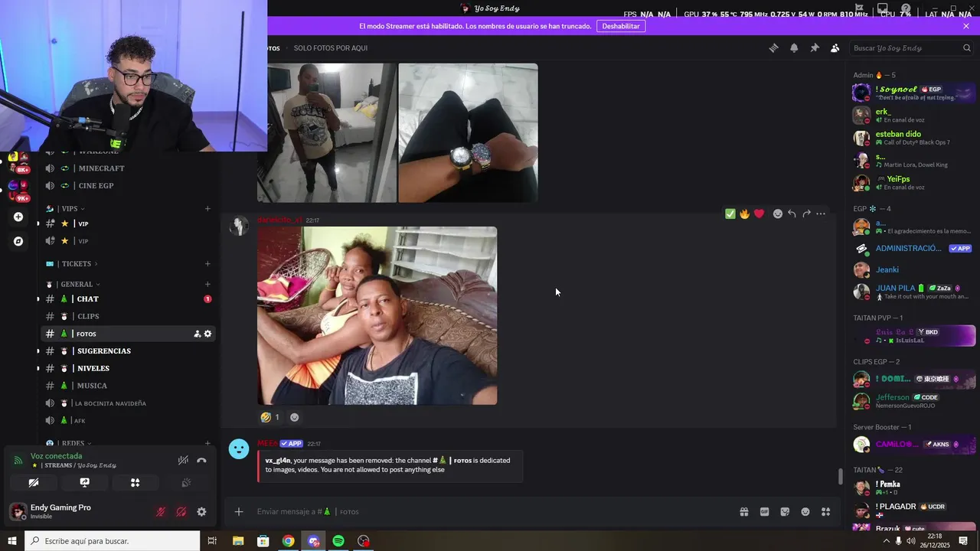980x551 pixels.
Task: Join the CINE EGP voice channel
Action: [x=128, y=186]
